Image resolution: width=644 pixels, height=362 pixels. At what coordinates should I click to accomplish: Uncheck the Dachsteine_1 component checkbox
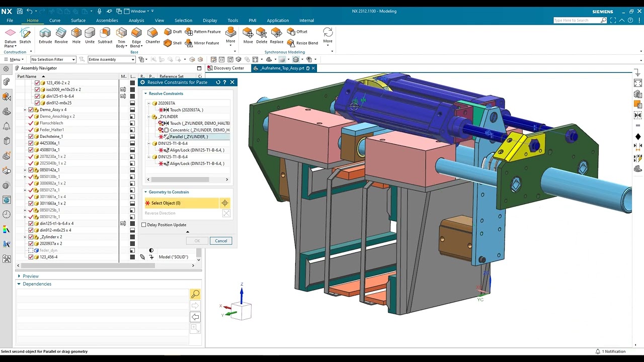pyautogui.click(x=31, y=136)
